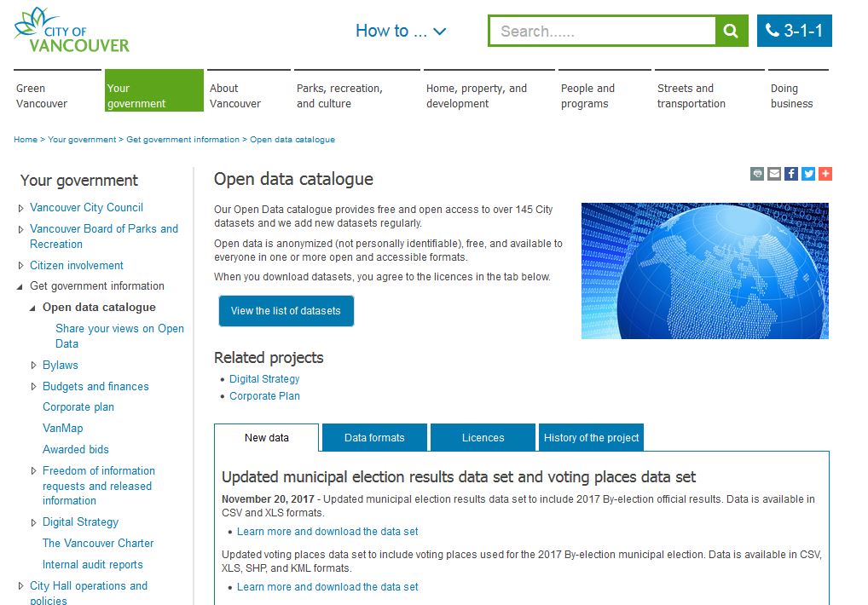The width and height of the screenshot is (868, 605).
Task: Click election results Learn more link
Action: 327,532
